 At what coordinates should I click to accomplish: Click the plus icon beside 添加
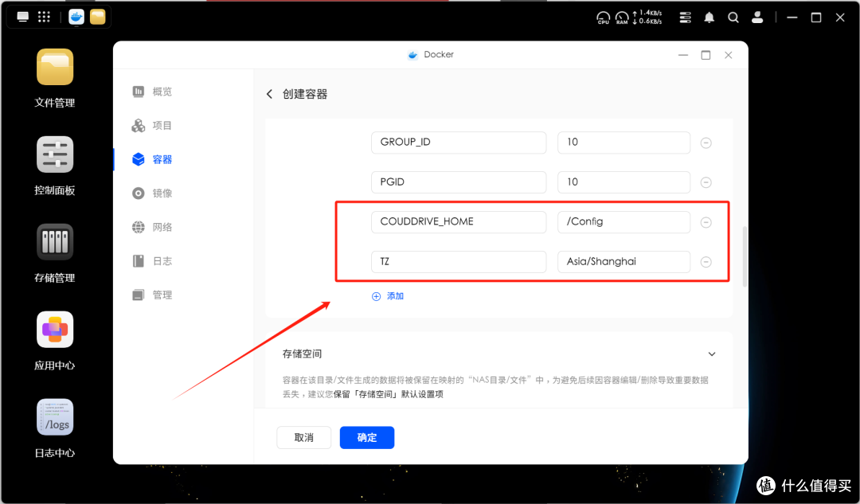(376, 296)
